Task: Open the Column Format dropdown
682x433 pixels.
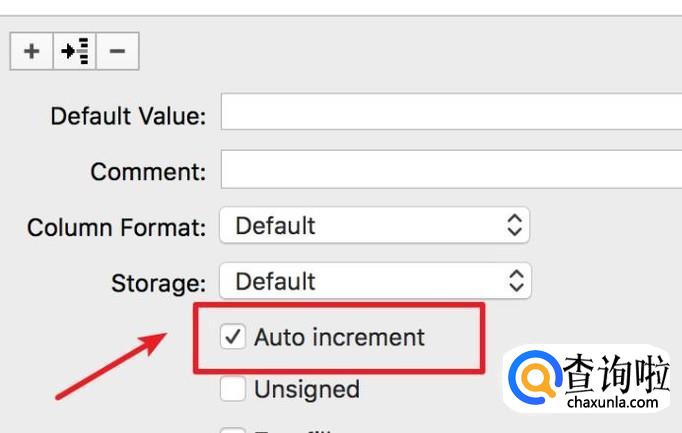Action: [x=373, y=226]
